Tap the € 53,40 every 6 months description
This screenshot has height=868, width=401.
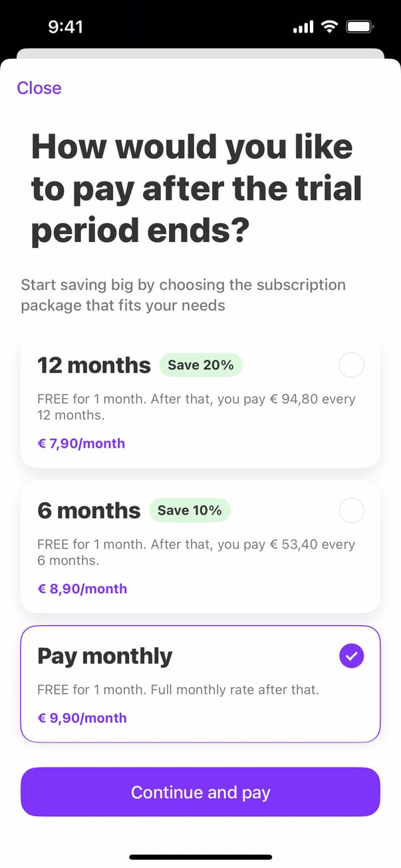pos(196,552)
